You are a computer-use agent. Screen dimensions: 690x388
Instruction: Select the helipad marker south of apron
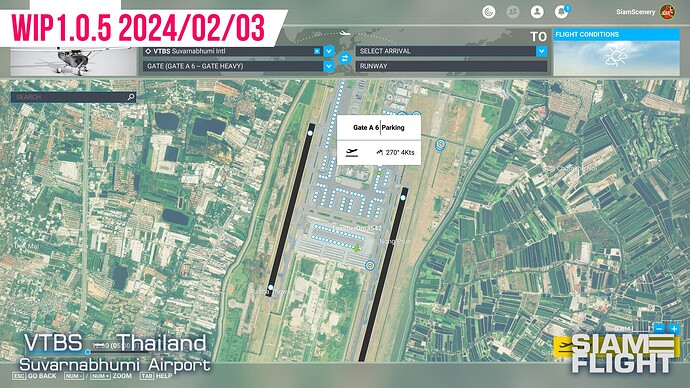pos(370,265)
